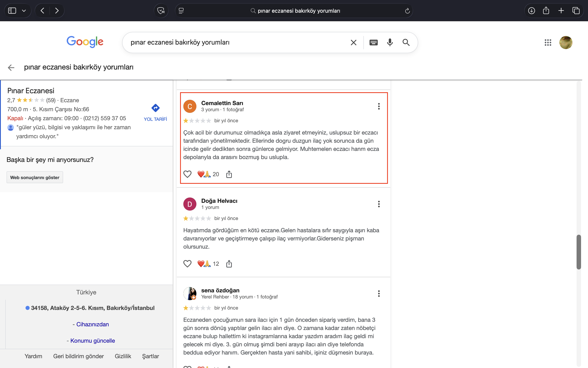Image resolution: width=588 pixels, height=368 pixels.
Task: Share Cemalettin Sarı's review
Action: (x=229, y=174)
